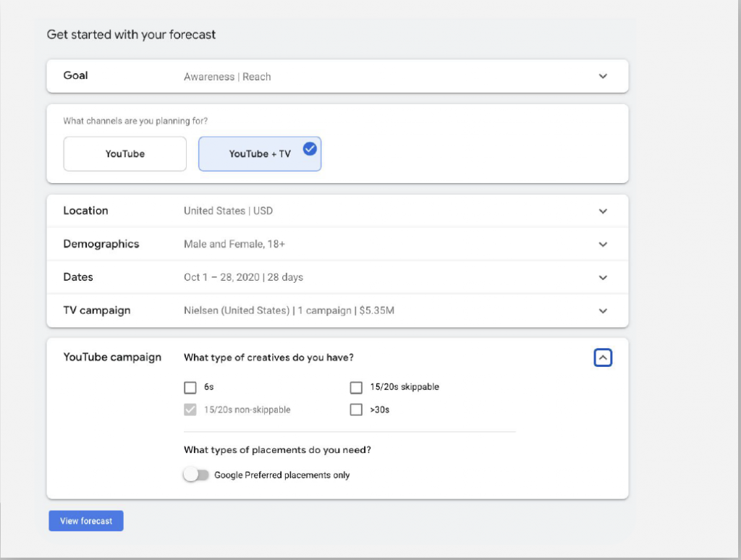741x560 pixels.
Task: Expand the Demographics row chevron
Action: pyautogui.click(x=603, y=245)
